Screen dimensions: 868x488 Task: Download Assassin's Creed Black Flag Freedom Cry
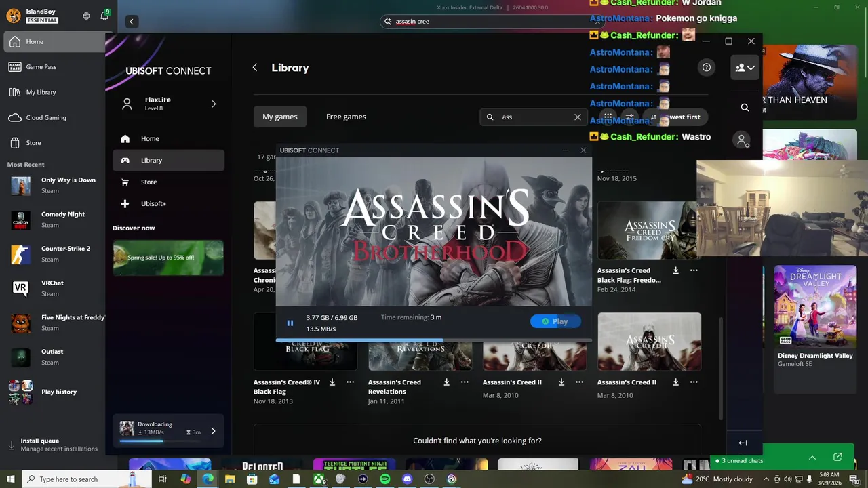pos(675,270)
